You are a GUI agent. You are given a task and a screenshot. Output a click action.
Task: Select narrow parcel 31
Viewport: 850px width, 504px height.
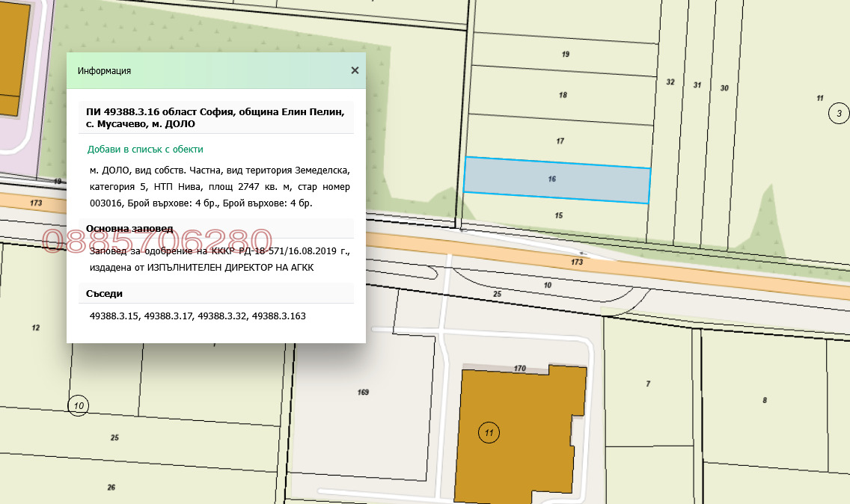[697, 85]
